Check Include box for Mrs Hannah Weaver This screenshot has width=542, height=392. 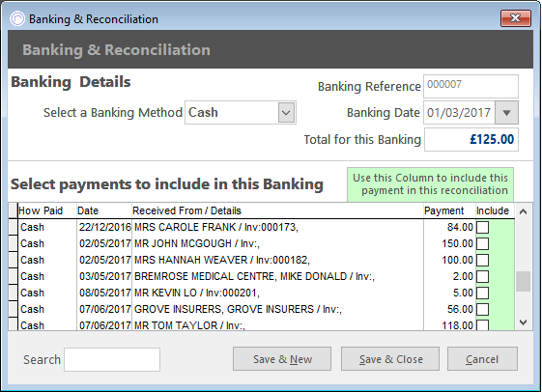(482, 260)
